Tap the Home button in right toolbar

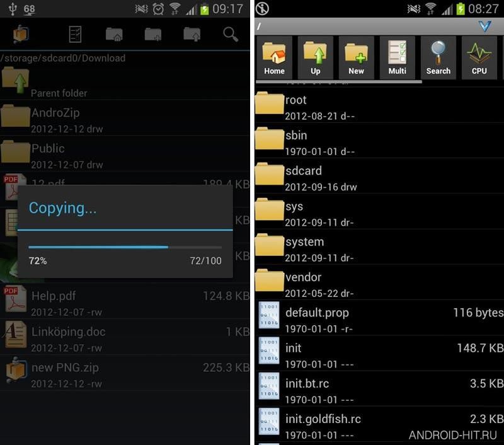[x=274, y=57]
